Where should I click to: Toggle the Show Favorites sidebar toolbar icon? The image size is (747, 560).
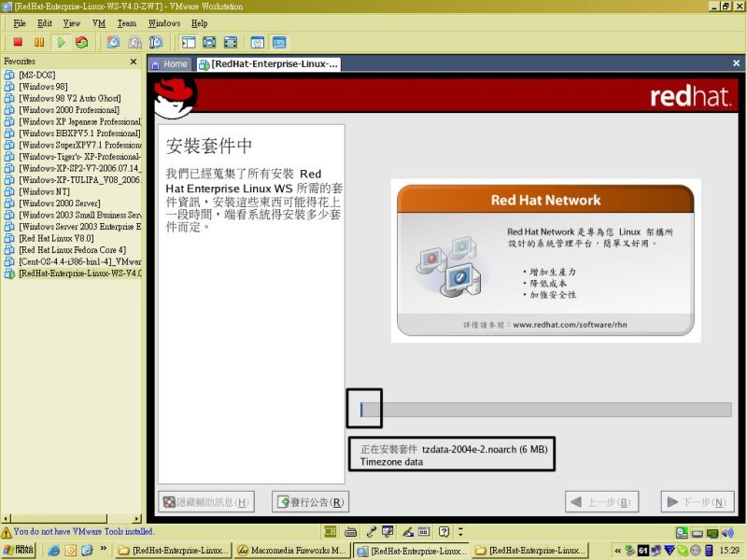click(x=189, y=42)
